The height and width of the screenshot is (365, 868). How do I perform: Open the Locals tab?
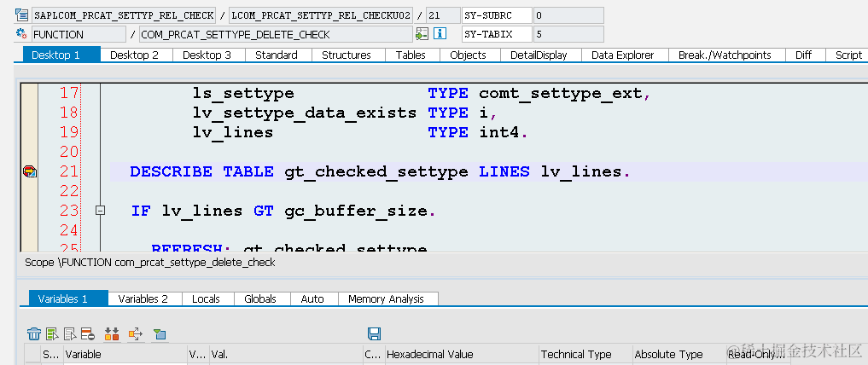(206, 298)
